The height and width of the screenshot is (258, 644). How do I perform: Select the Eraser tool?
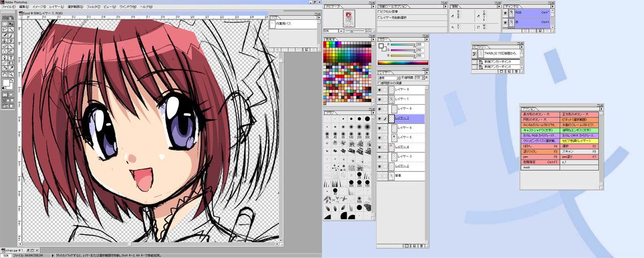point(5,46)
